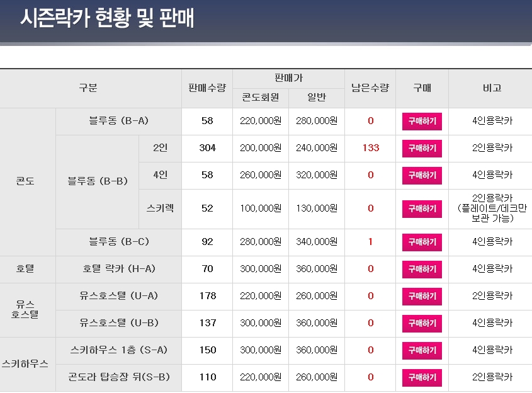
Task: Click the 시즌락카 현황 및 판매 page title
Action: 107,19
